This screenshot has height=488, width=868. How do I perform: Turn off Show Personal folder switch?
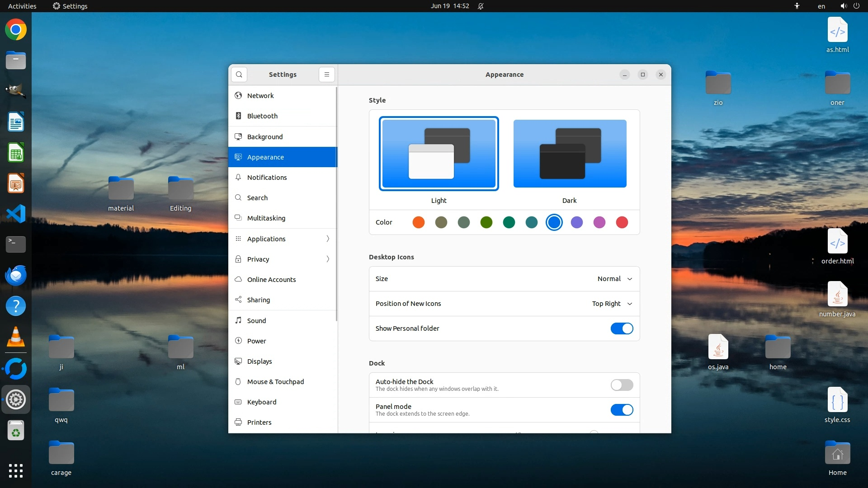(x=622, y=328)
